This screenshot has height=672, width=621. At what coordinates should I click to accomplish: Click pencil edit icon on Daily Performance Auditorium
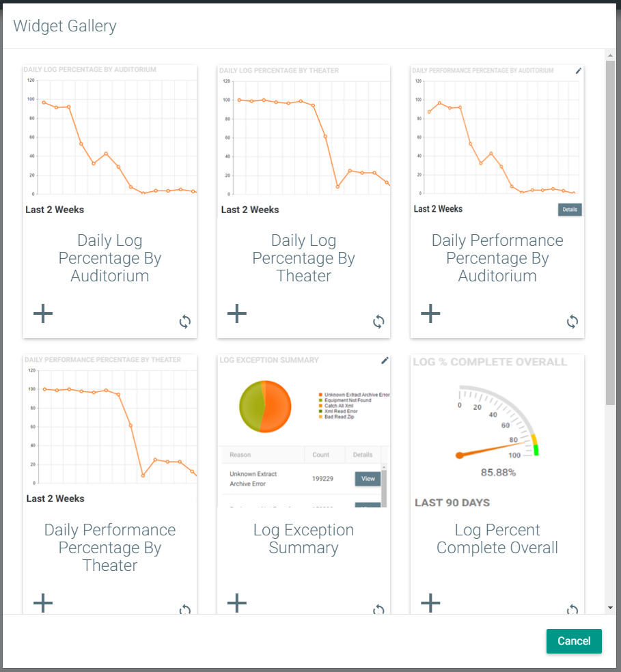579,70
